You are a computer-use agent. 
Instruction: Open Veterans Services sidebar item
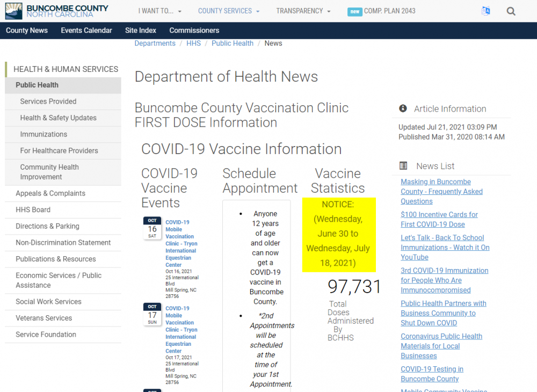[x=43, y=318]
